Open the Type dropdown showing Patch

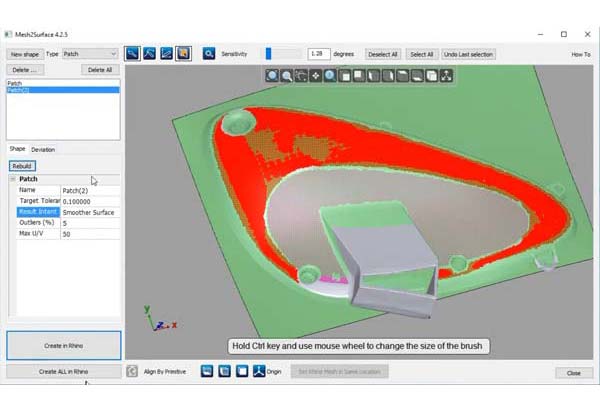coord(89,54)
